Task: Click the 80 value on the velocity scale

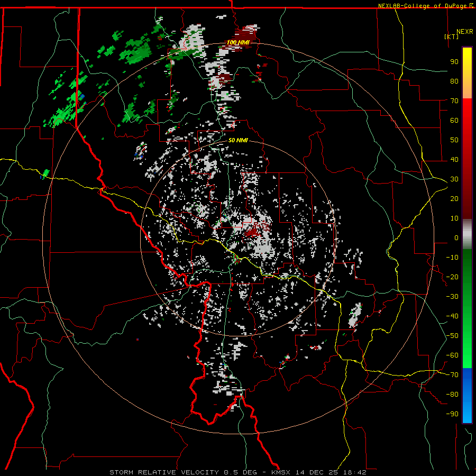Action: (x=454, y=81)
